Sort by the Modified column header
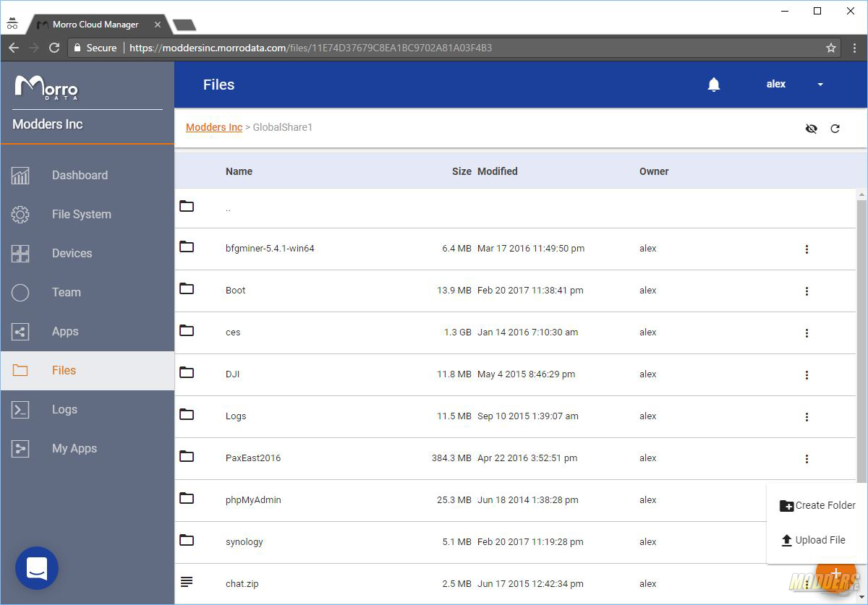 [498, 171]
